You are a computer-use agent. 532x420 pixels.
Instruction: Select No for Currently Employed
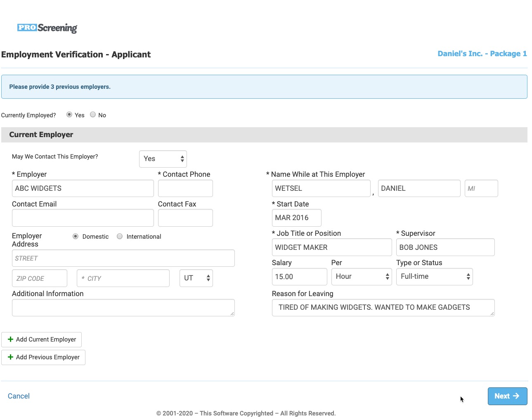[x=93, y=115]
